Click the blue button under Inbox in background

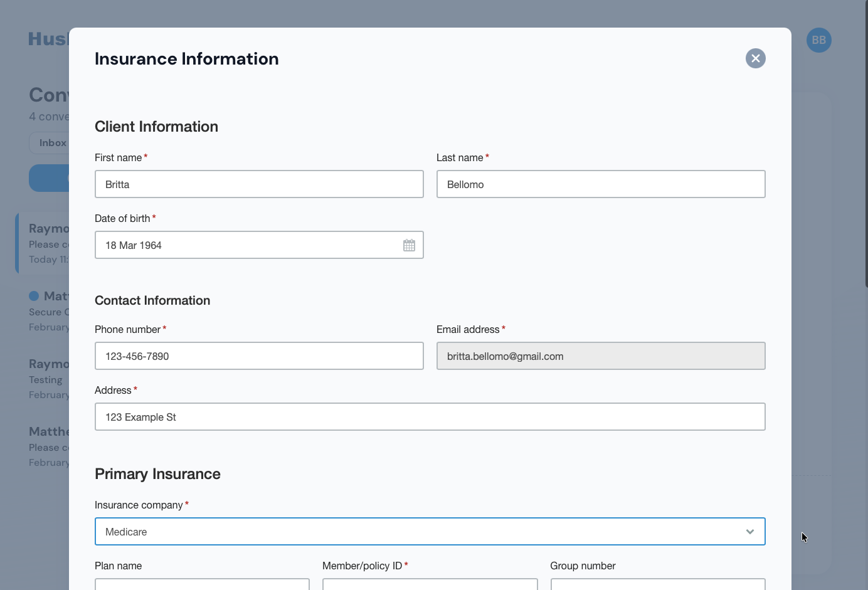[49, 178]
